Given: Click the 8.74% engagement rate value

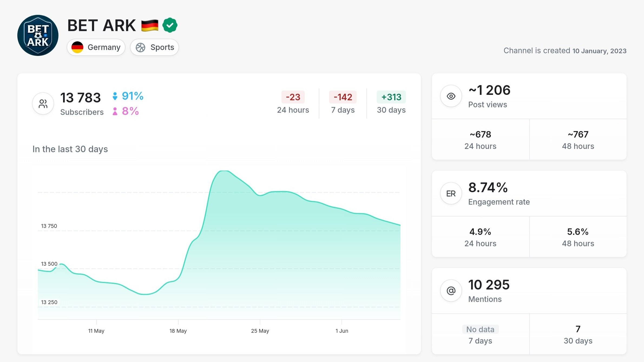Looking at the screenshot, I should coord(488,187).
